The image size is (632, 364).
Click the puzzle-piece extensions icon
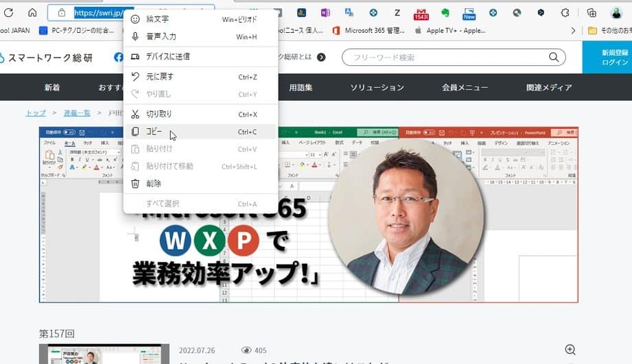coord(565,12)
